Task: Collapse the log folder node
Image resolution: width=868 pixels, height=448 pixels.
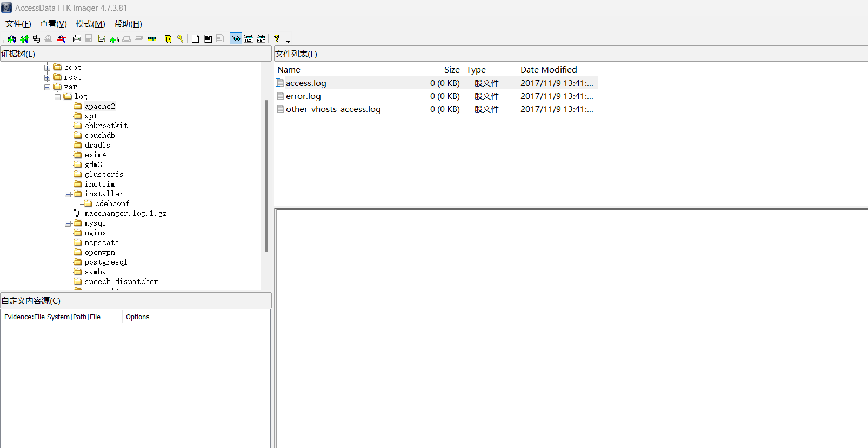Action: (58, 97)
